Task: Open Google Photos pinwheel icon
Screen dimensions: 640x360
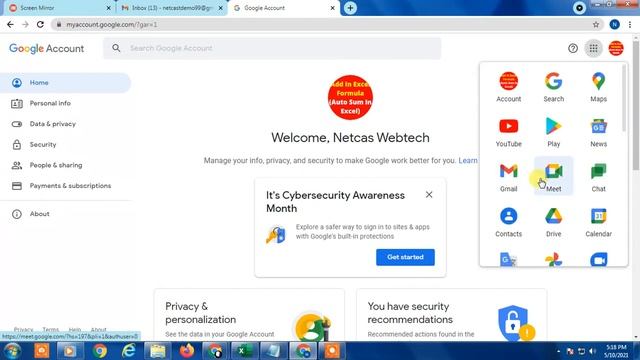Action: [x=553, y=260]
